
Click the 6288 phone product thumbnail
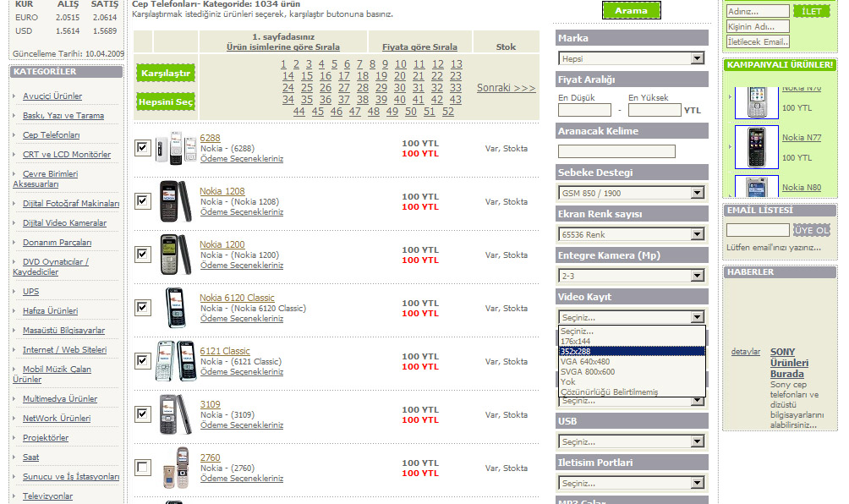[x=175, y=148]
